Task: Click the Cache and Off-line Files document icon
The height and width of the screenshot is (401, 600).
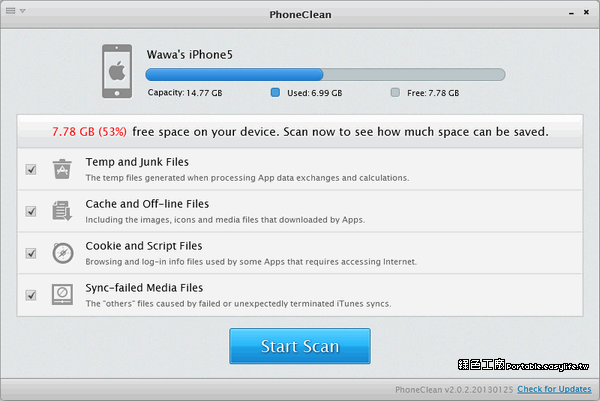Action: coord(62,211)
